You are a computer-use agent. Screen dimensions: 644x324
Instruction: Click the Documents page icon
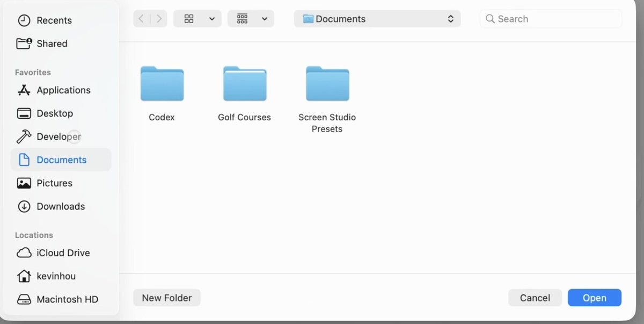pos(24,160)
